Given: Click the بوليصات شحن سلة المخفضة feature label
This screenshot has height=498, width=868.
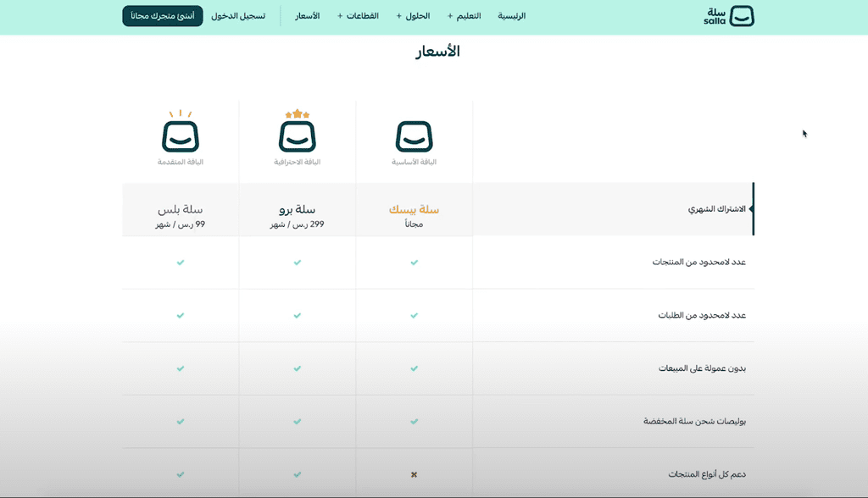Looking at the screenshot, I should pyautogui.click(x=695, y=422).
